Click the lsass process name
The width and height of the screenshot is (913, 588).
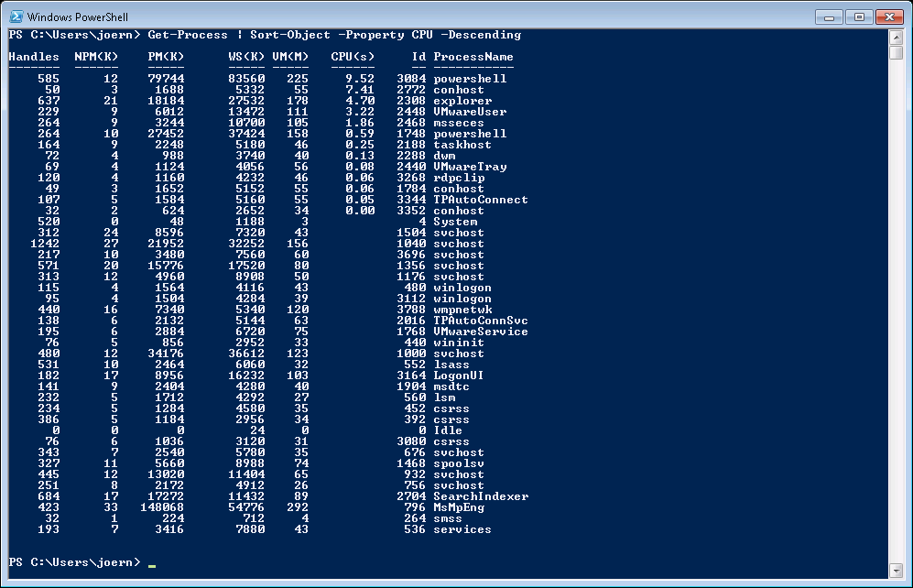click(451, 365)
